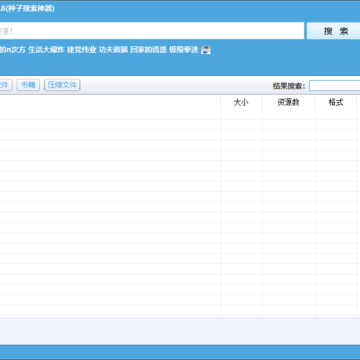The image size is (360, 360).
Task: Refresh the hot keyword suggestions icon
Action: pos(206,50)
